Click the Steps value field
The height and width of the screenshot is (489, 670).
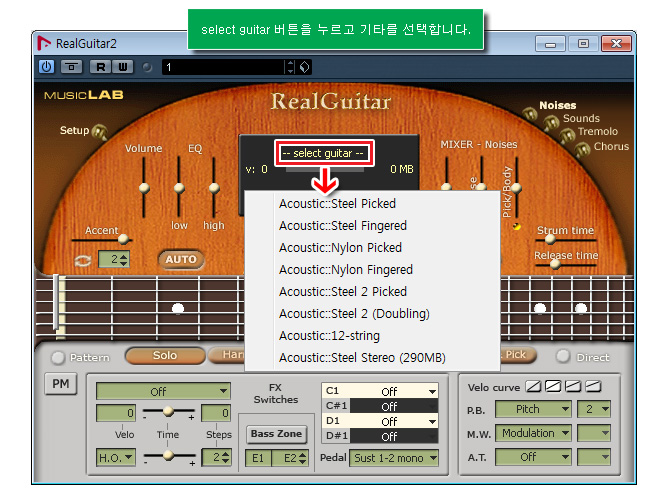tap(216, 413)
